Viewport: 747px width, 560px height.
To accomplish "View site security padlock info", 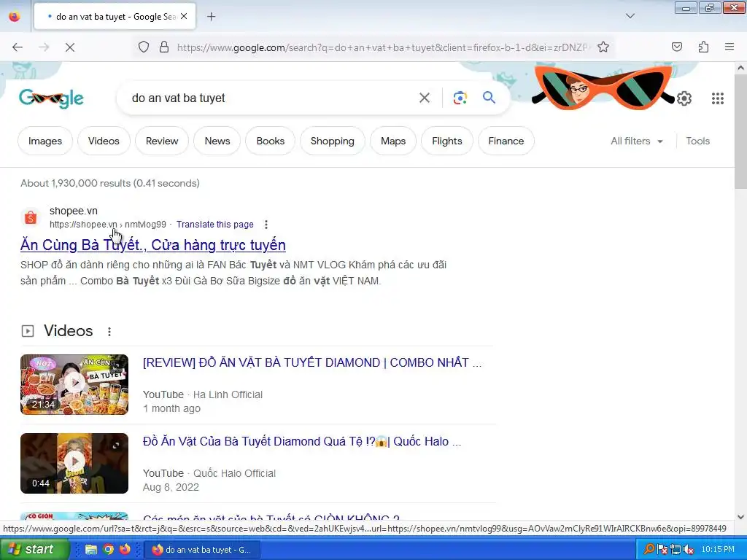I will (x=164, y=47).
